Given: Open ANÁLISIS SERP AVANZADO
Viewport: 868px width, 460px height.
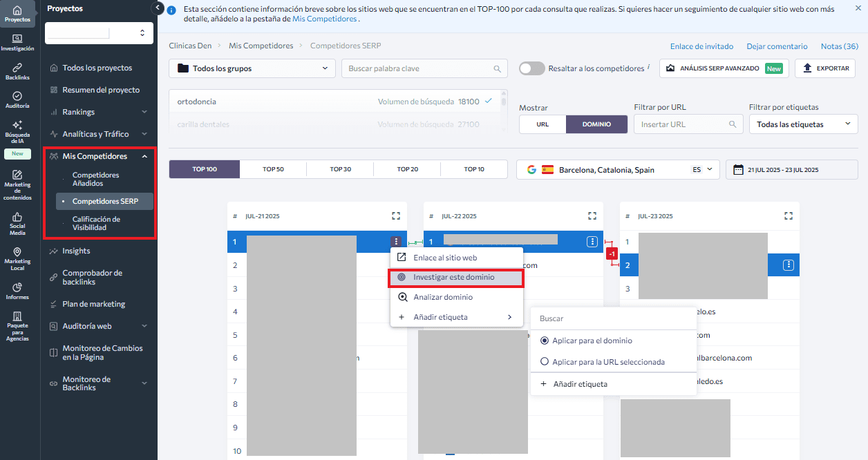Looking at the screenshot, I should pos(724,68).
